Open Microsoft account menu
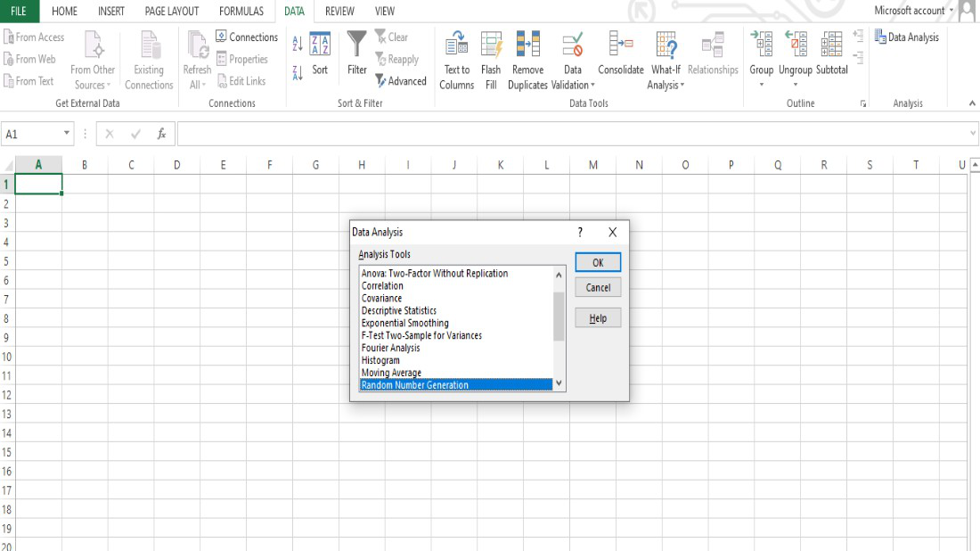This screenshot has height=551, width=980. point(914,11)
